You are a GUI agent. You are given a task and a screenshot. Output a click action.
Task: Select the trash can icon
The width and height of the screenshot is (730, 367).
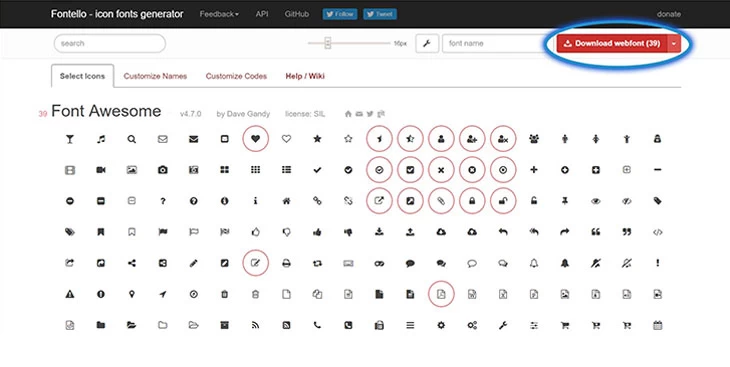click(x=224, y=294)
